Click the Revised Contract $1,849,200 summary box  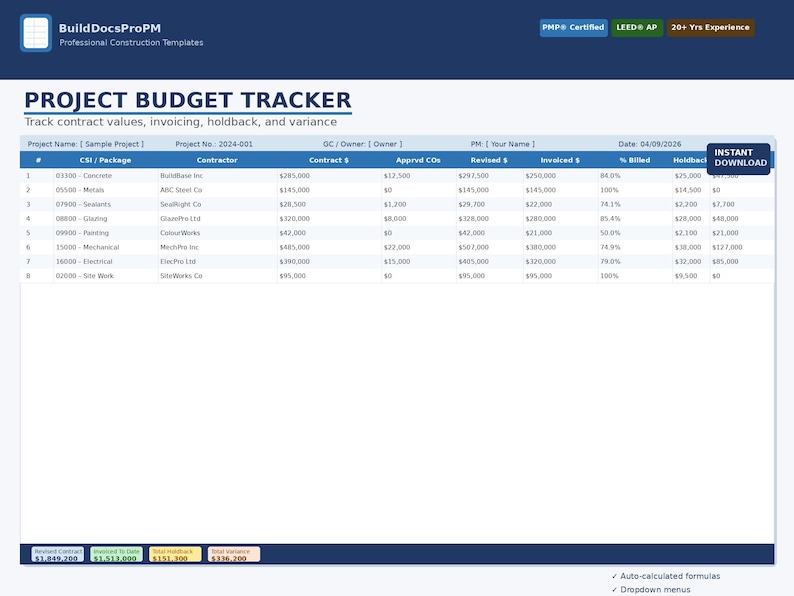[57, 554]
